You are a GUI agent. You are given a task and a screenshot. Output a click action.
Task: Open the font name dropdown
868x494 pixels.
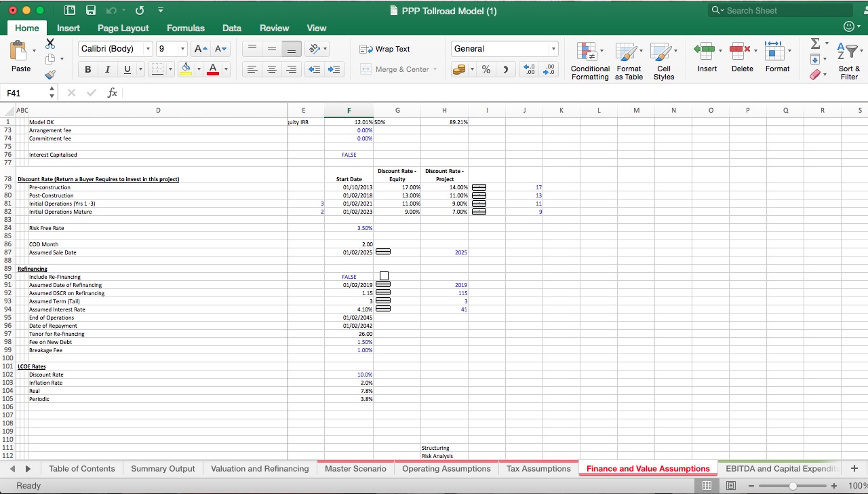tap(148, 49)
